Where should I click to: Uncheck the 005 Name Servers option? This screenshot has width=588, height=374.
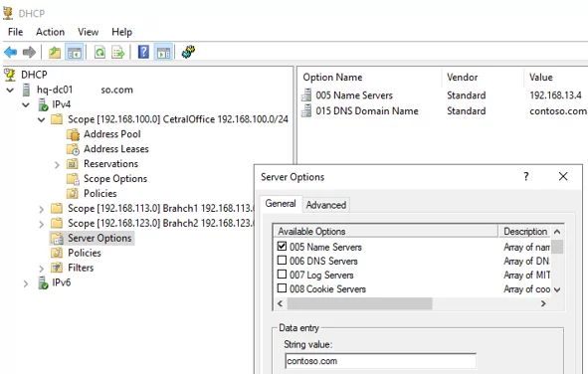[282, 246]
